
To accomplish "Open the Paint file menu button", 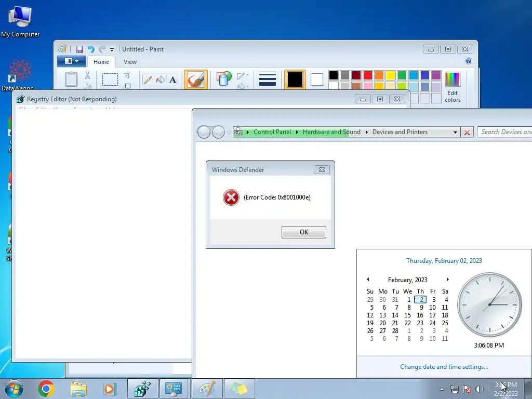I will (71, 61).
